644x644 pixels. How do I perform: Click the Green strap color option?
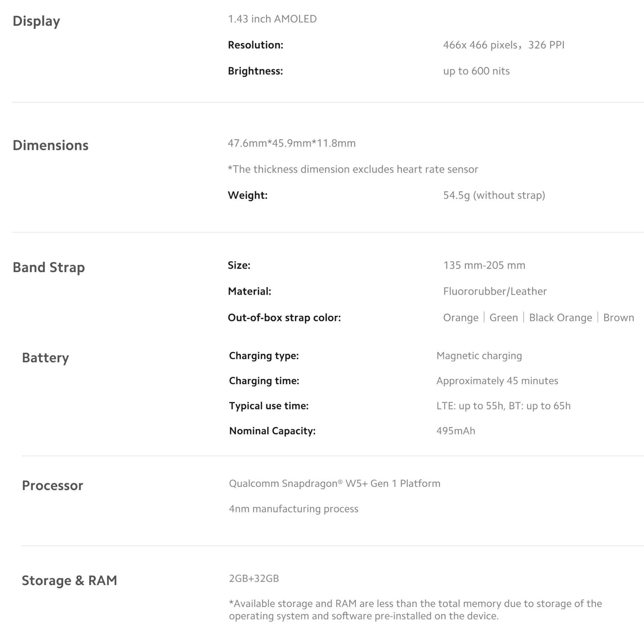tap(504, 318)
